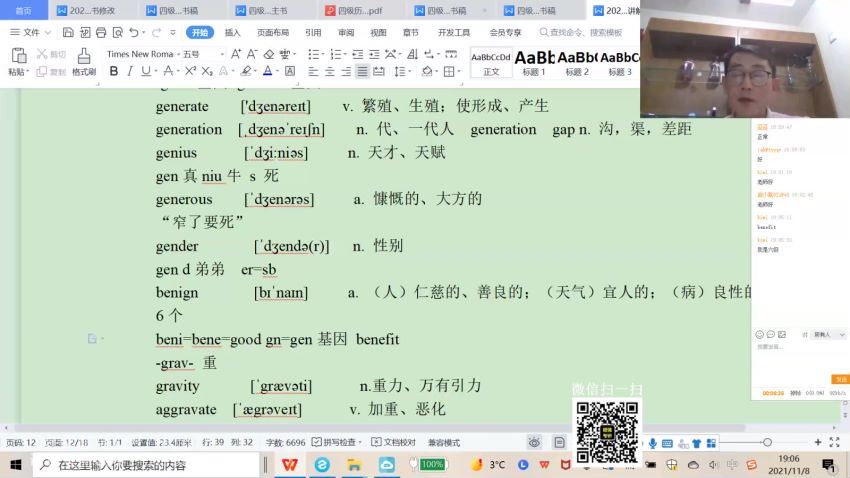Click the Redo arrow icon
The width and height of the screenshot is (850, 478).
coord(156,33)
